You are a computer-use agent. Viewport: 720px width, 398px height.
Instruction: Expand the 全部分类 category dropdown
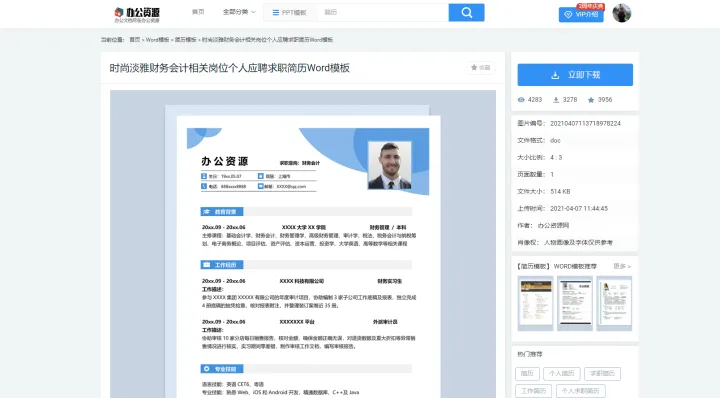click(x=239, y=12)
